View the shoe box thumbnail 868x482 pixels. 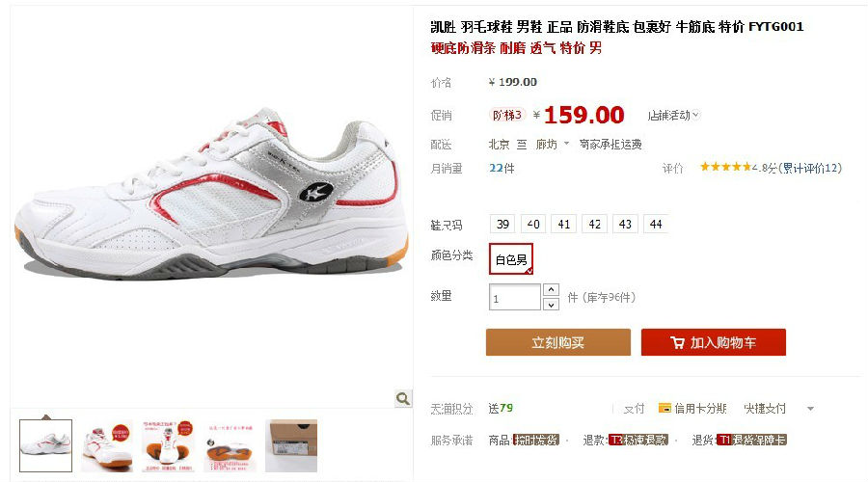[x=291, y=446]
